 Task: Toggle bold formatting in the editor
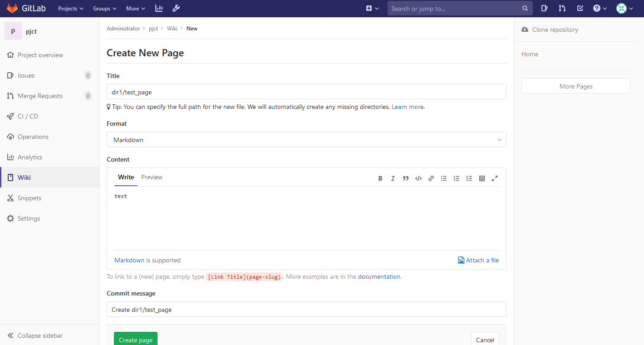(x=380, y=178)
